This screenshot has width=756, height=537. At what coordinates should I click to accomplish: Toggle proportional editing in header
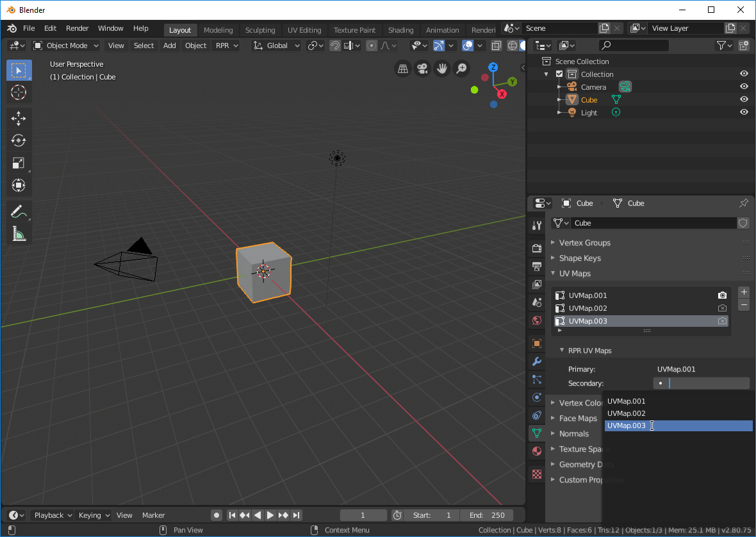coord(371,45)
